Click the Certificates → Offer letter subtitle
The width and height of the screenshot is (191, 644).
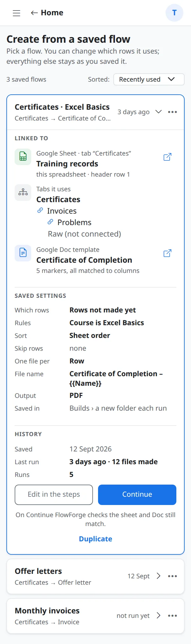(x=53, y=582)
